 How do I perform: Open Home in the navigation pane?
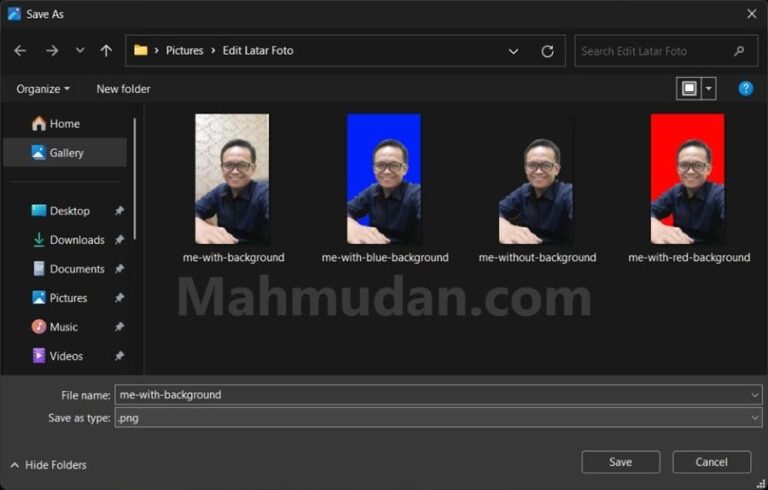click(64, 124)
